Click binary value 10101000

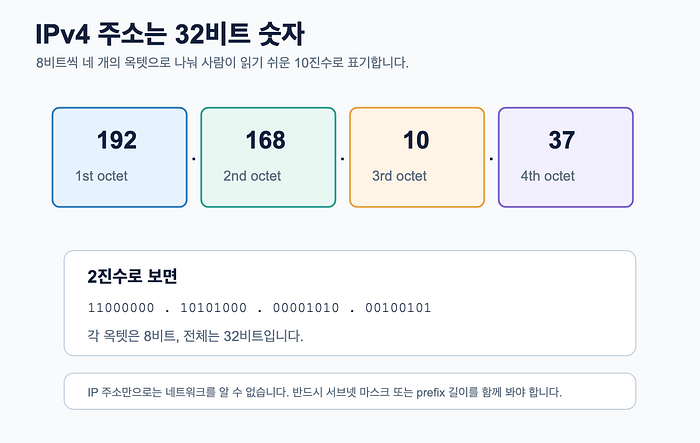pos(213,308)
